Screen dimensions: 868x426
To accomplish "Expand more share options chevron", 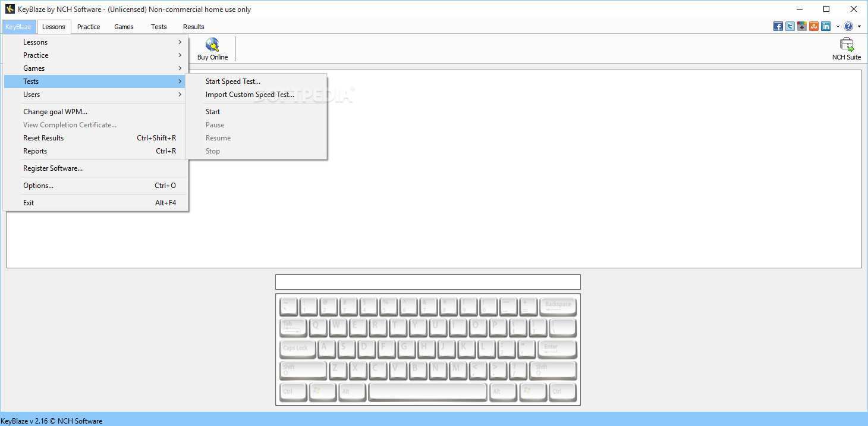I will tap(838, 26).
